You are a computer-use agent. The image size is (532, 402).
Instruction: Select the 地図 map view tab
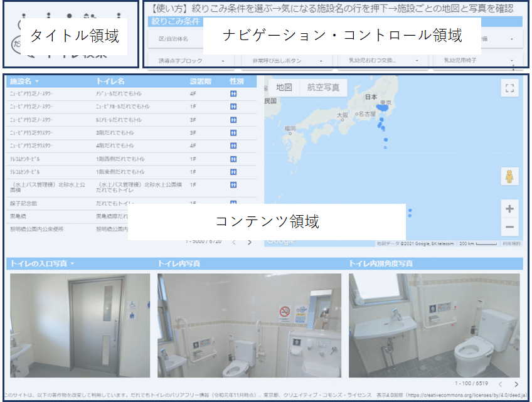pos(284,88)
